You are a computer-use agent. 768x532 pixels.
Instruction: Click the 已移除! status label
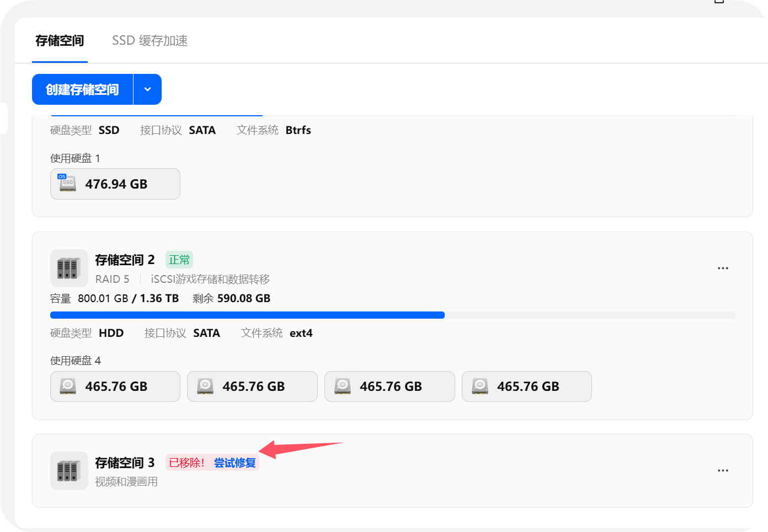click(187, 463)
